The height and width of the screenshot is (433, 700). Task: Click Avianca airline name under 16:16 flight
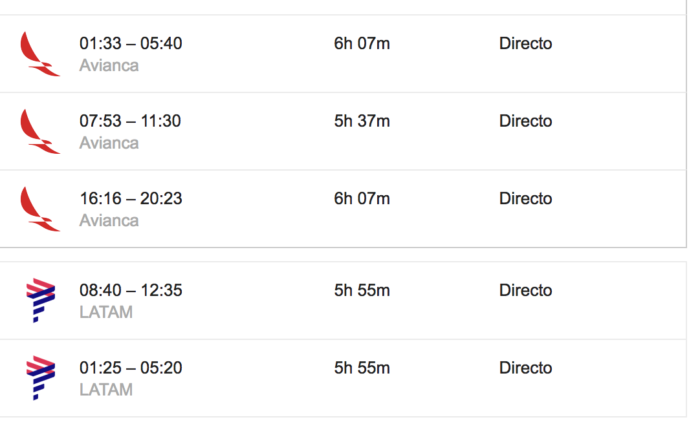109,221
